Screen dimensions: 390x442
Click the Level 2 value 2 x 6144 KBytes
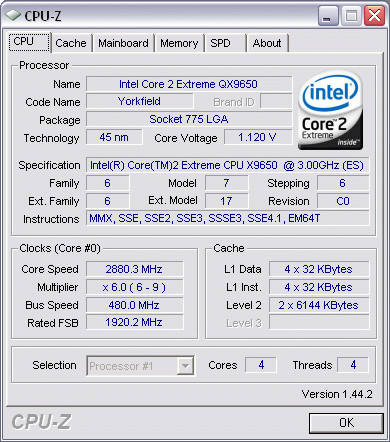(x=319, y=305)
